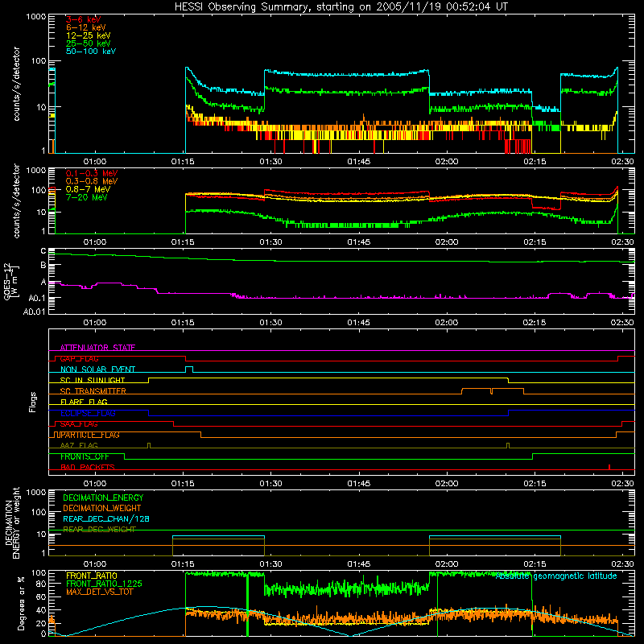Click the PARTICLE_FLAG label

pyautogui.click(x=90, y=435)
